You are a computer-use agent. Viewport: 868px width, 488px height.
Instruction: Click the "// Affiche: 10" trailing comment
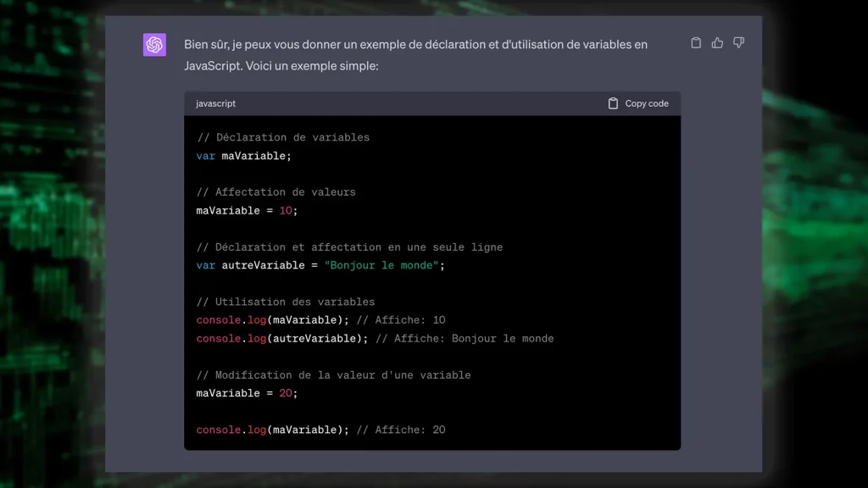click(x=400, y=320)
